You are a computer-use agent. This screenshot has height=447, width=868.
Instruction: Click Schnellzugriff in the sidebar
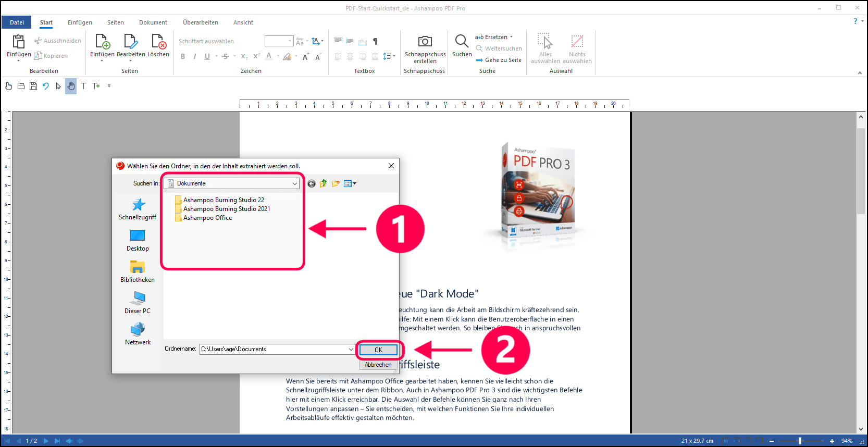[138, 209]
